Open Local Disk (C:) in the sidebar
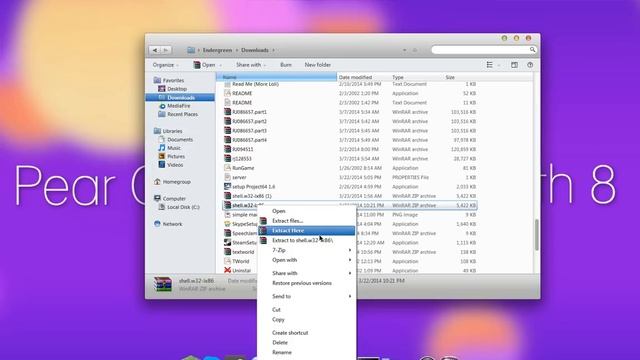This screenshot has height=360, width=640. click(x=183, y=207)
